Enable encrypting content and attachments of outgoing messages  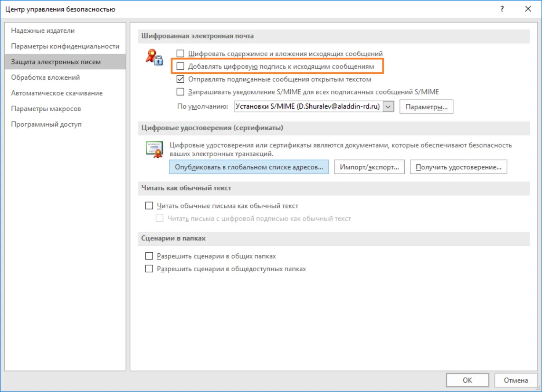pos(180,54)
